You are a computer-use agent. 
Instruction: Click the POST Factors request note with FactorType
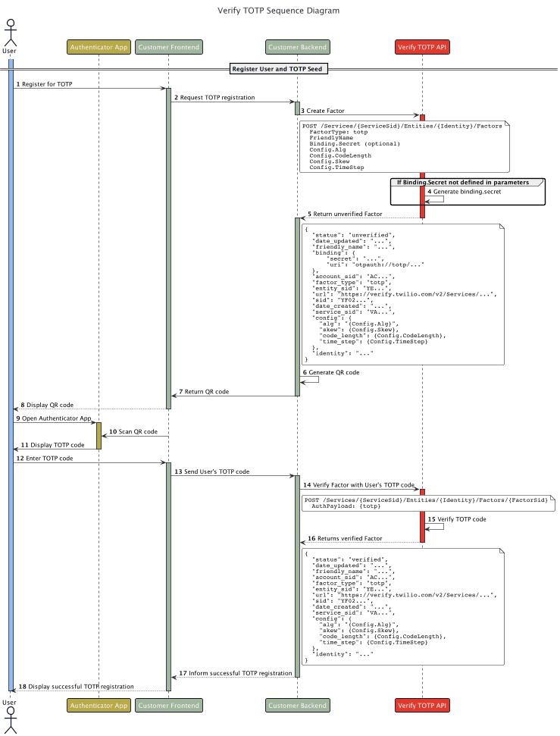click(404, 146)
